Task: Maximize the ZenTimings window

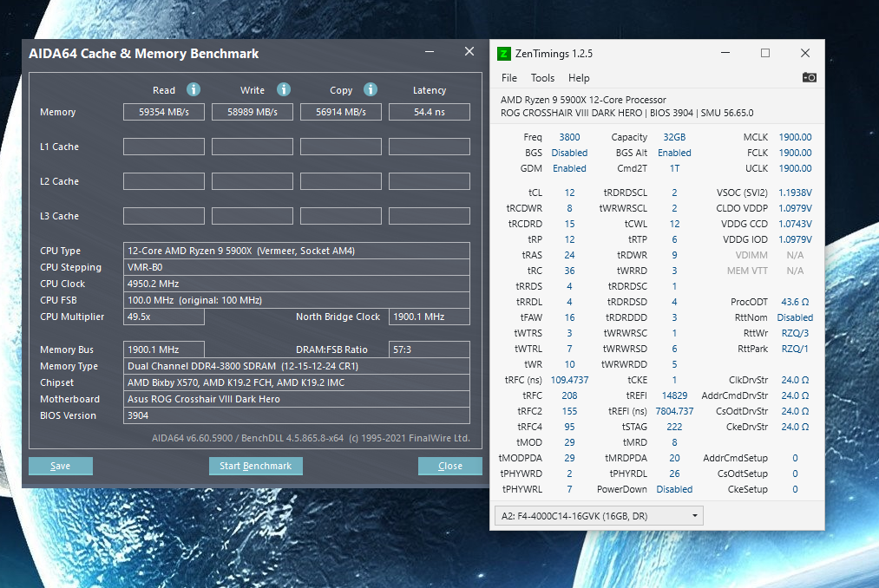Action: [x=765, y=53]
